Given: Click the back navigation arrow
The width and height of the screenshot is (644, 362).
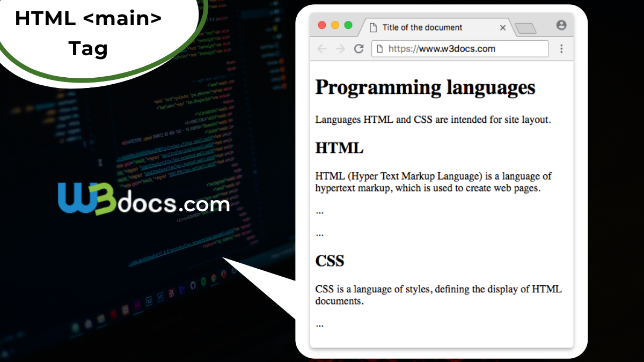Looking at the screenshot, I should [x=321, y=48].
